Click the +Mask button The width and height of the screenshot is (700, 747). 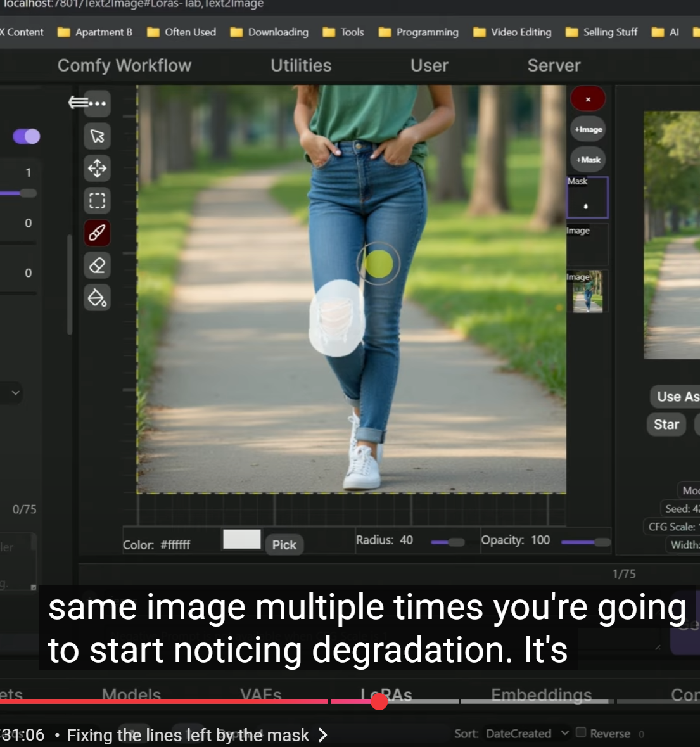click(x=588, y=160)
